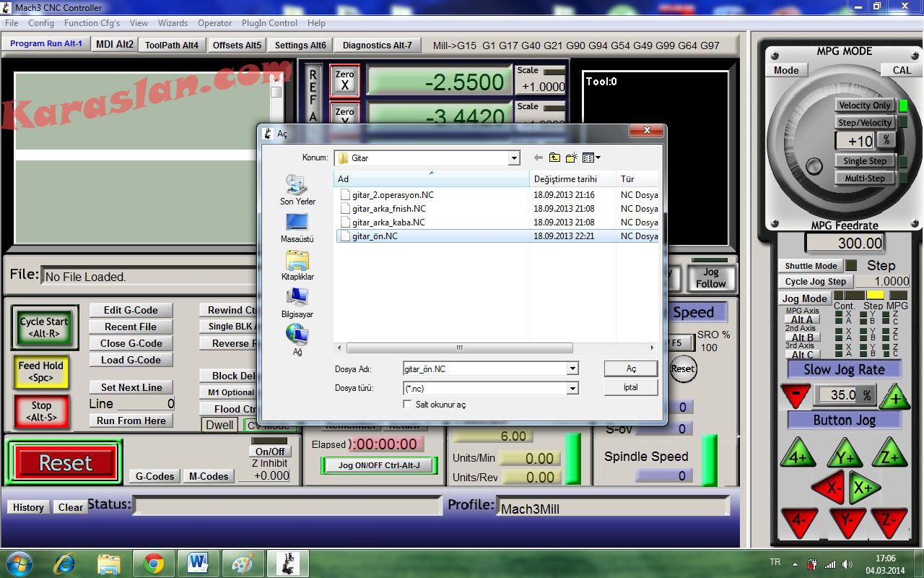Sort file list by Değiştirme tarihi column
This screenshot has width=924, height=578.
pos(573,179)
